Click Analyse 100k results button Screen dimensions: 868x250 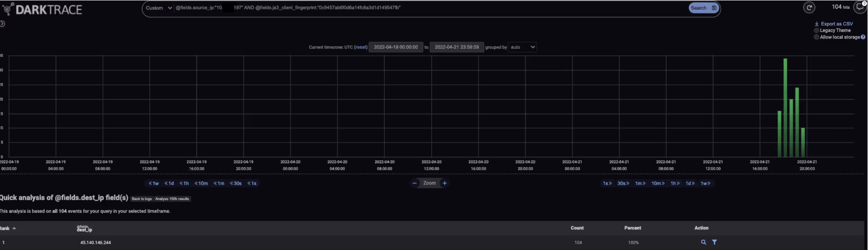coord(172,199)
